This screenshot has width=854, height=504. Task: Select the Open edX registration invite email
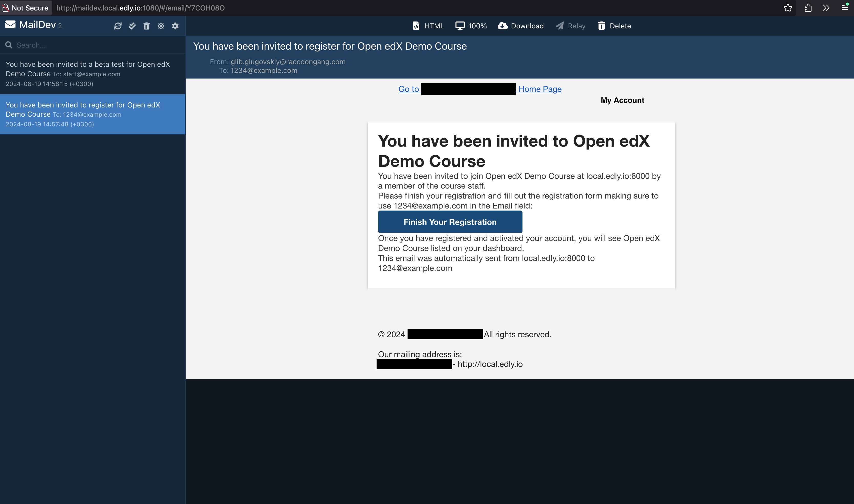92,114
